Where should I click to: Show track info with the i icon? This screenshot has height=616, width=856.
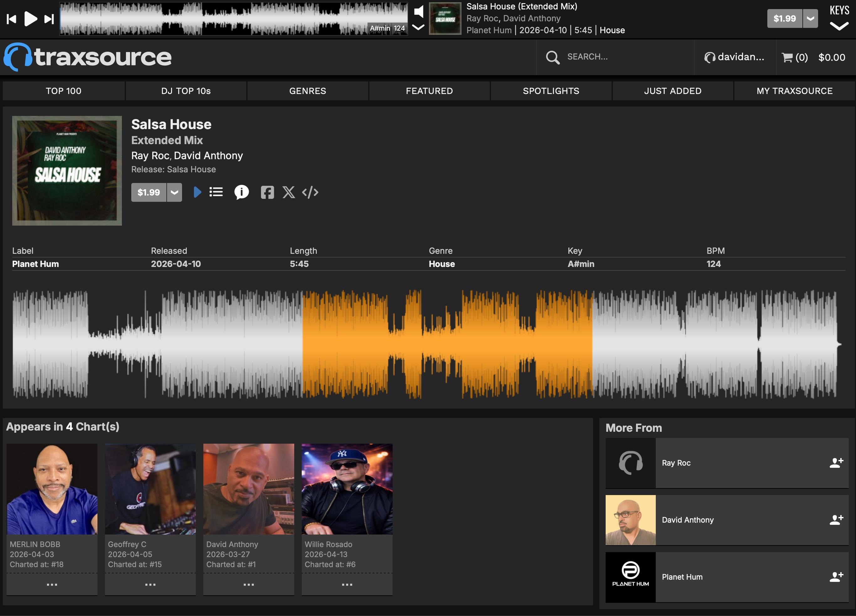click(242, 192)
